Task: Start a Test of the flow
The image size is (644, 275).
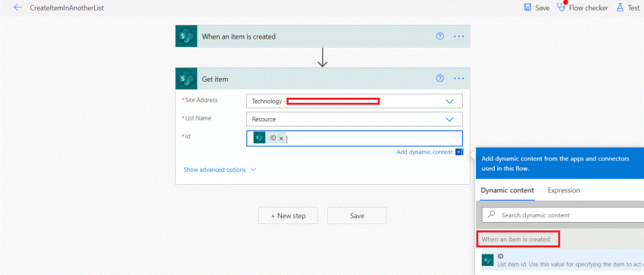Action: pos(628,8)
